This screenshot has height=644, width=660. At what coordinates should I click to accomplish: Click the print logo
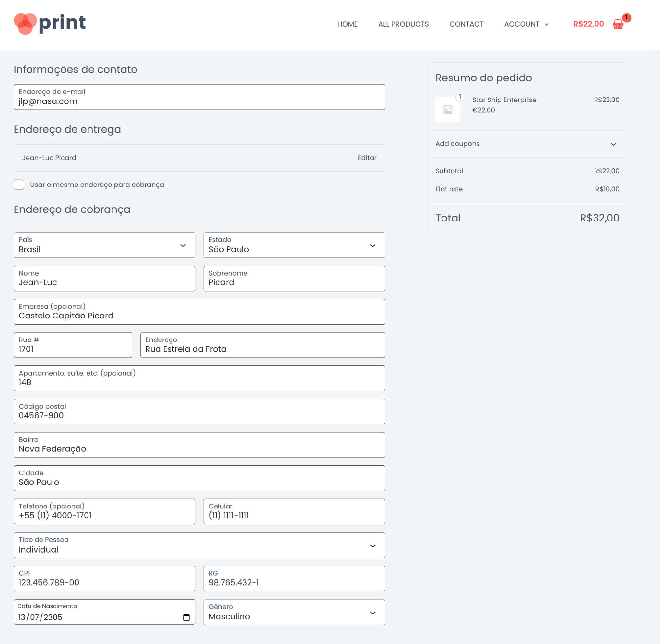click(x=49, y=23)
